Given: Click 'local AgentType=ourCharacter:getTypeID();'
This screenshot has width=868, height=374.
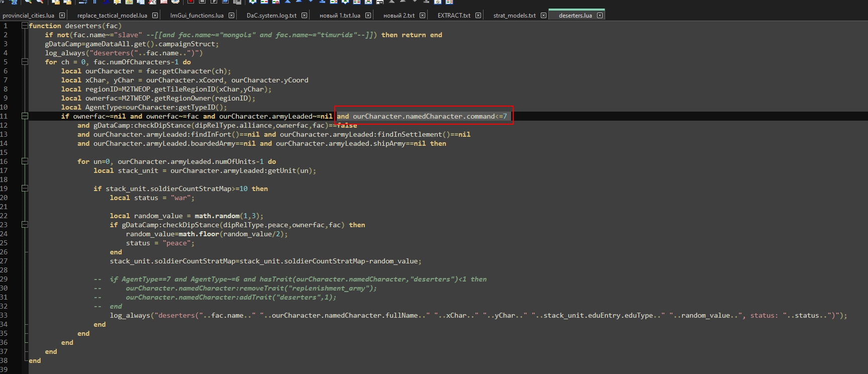Looking at the screenshot, I should click(144, 107).
